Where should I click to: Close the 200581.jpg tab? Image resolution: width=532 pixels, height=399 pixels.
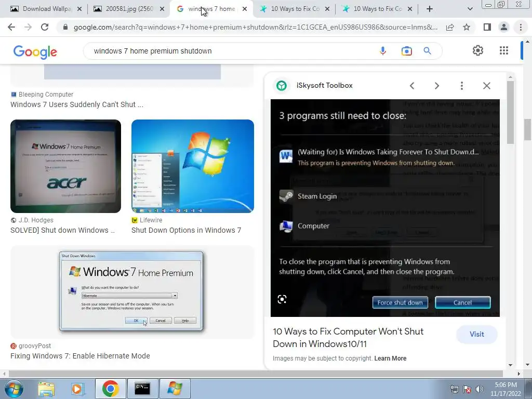tap(162, 9)
